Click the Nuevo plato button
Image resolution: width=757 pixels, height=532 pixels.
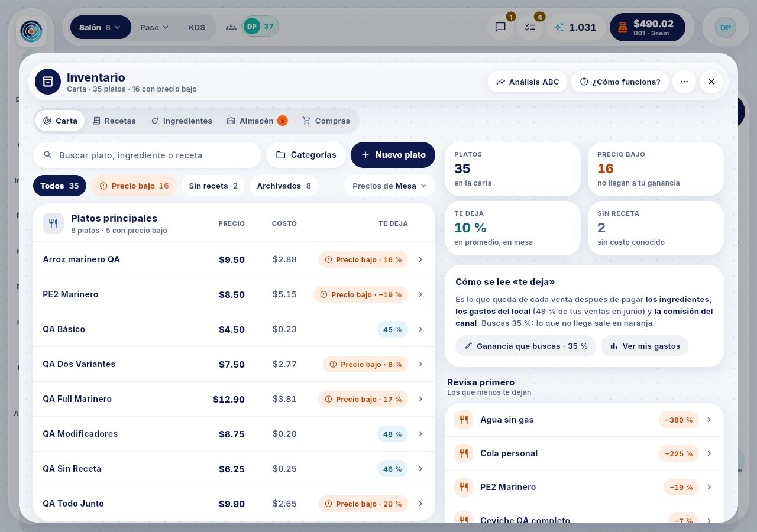393,155
